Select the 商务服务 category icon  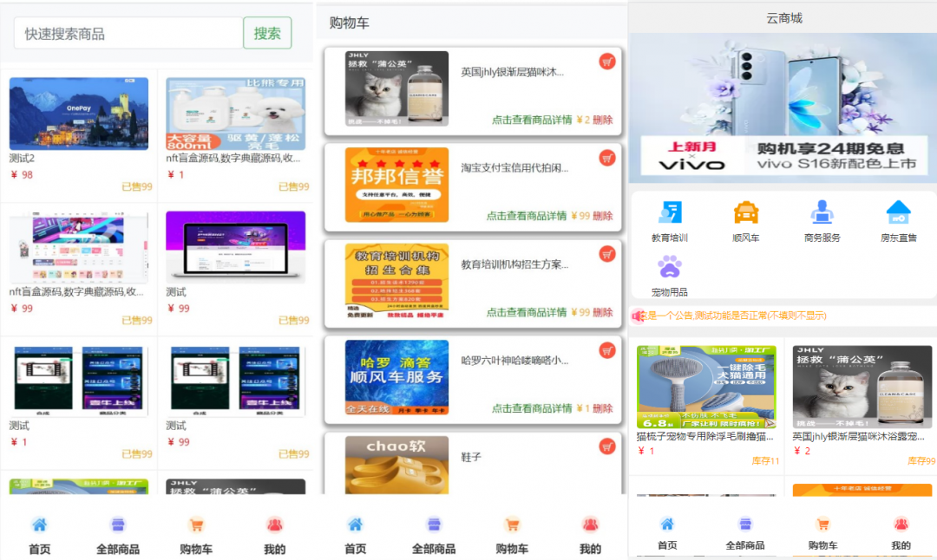tap(822, 213)
